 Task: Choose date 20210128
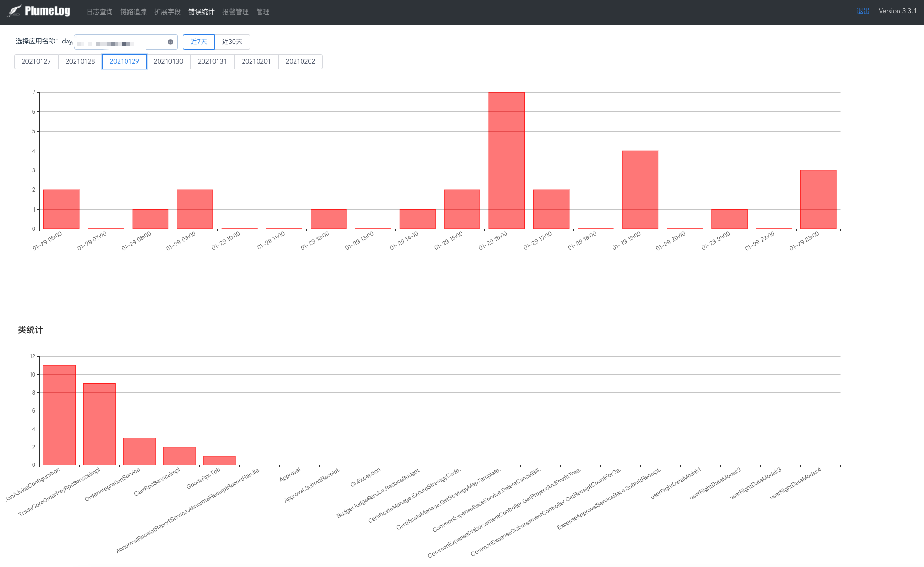[80, 62]
